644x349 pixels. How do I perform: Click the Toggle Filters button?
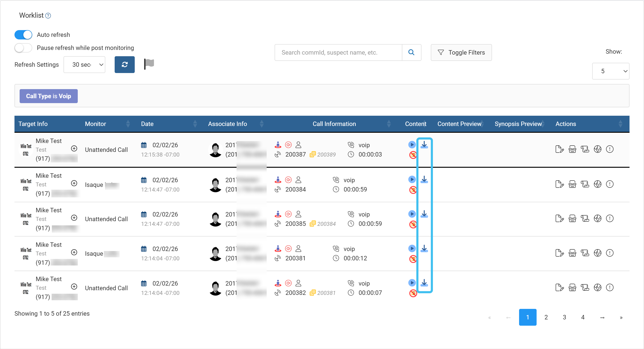click(x=461, y=52)
